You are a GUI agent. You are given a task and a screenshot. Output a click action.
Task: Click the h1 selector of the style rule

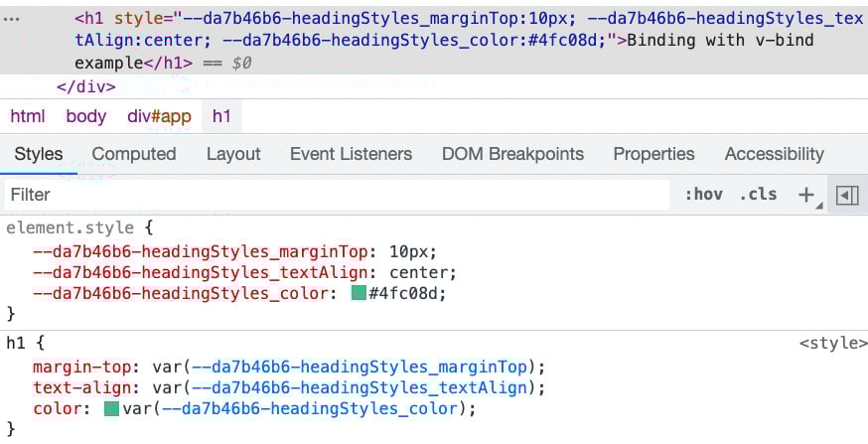[x=16, y=343]
